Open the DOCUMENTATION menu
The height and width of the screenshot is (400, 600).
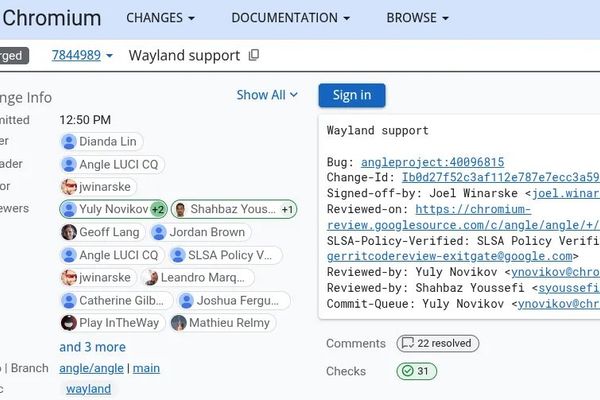point(290,18)
